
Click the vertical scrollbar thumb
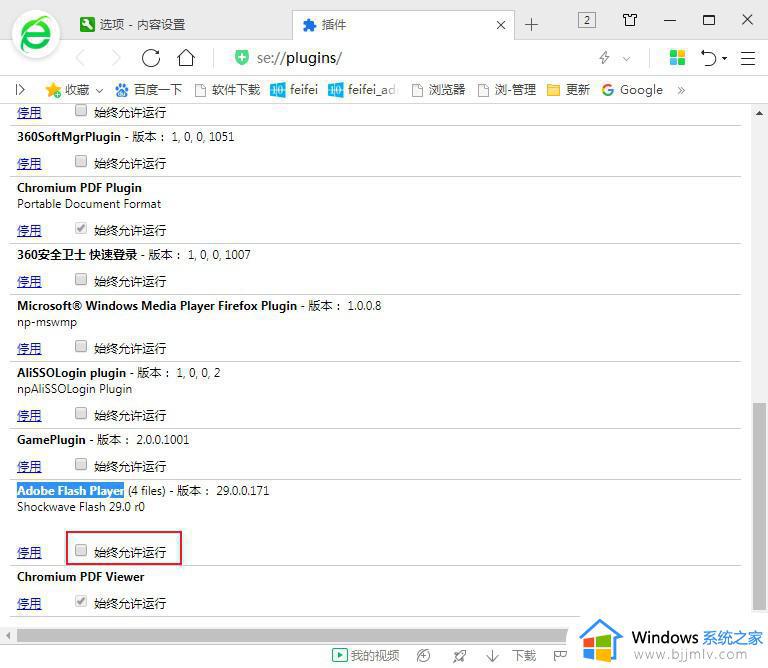tap(759, 506)
